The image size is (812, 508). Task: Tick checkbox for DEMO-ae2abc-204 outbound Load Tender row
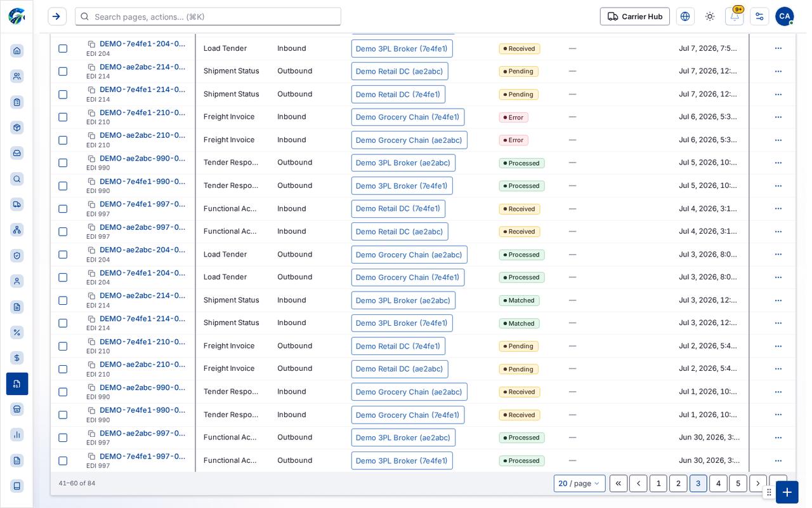click(x=63, y=255)
